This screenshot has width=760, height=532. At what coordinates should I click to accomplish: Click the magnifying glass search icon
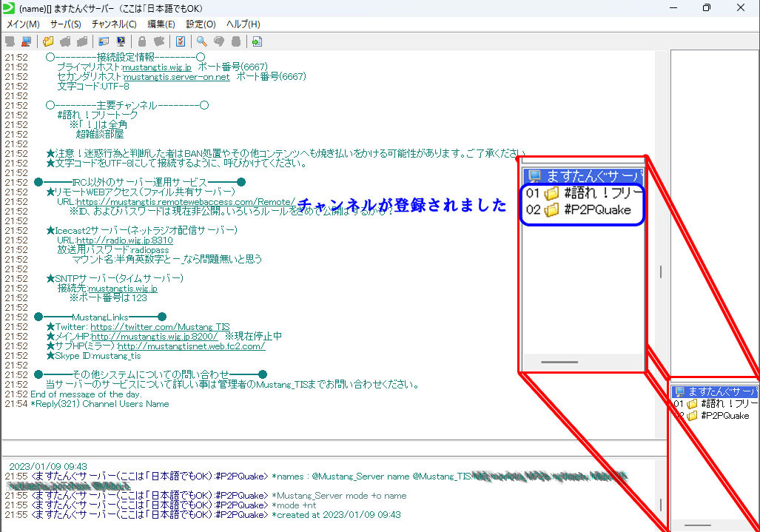click(201, 41)
